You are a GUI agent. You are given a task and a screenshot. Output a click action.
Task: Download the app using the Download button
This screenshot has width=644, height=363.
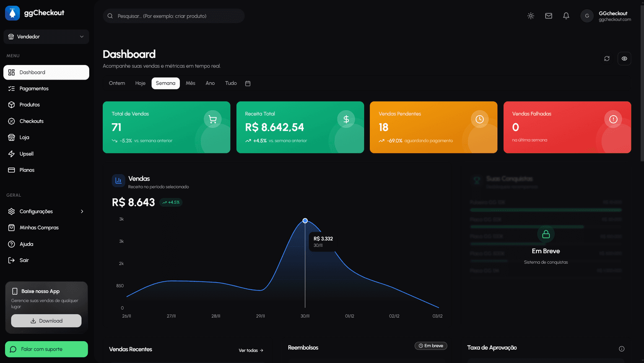tap(46, 321)
